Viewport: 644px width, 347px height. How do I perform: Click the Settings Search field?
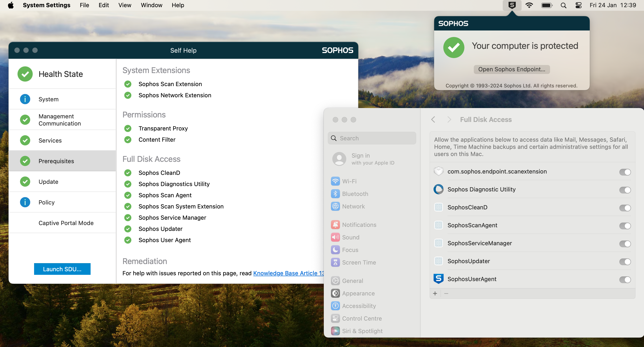tap(372, 138)
